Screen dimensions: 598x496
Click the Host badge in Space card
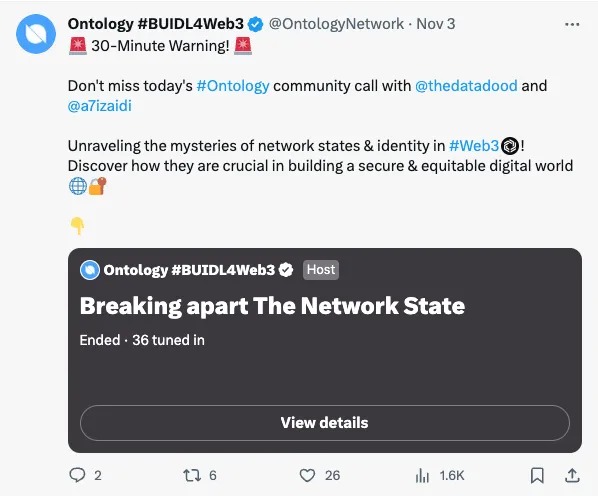(x=321, y=270)
